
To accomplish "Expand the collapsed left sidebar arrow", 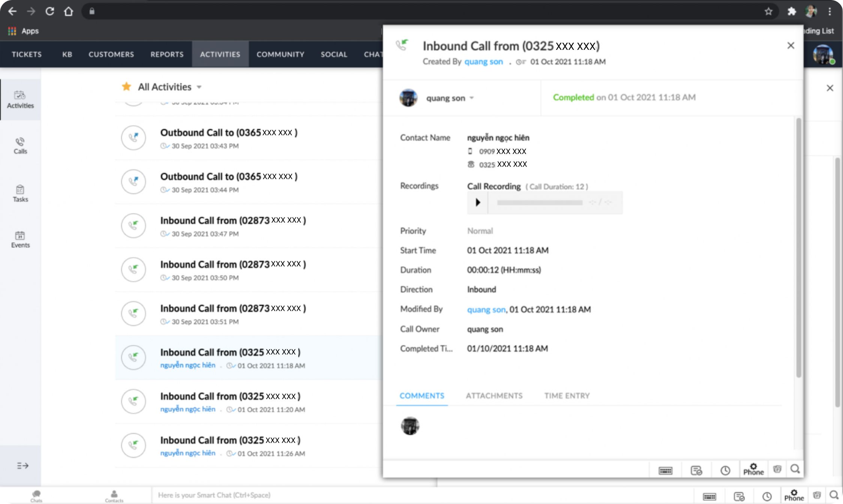I will click(22, 465).
